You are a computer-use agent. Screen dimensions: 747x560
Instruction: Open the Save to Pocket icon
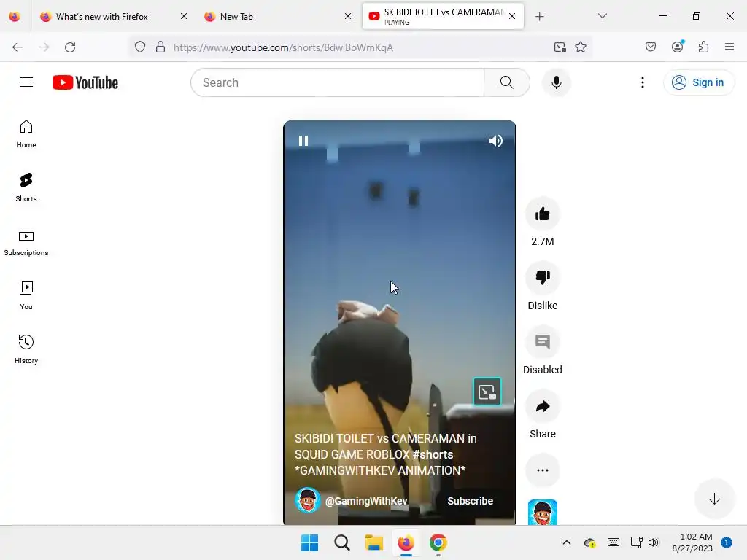(x=650, y=47)
